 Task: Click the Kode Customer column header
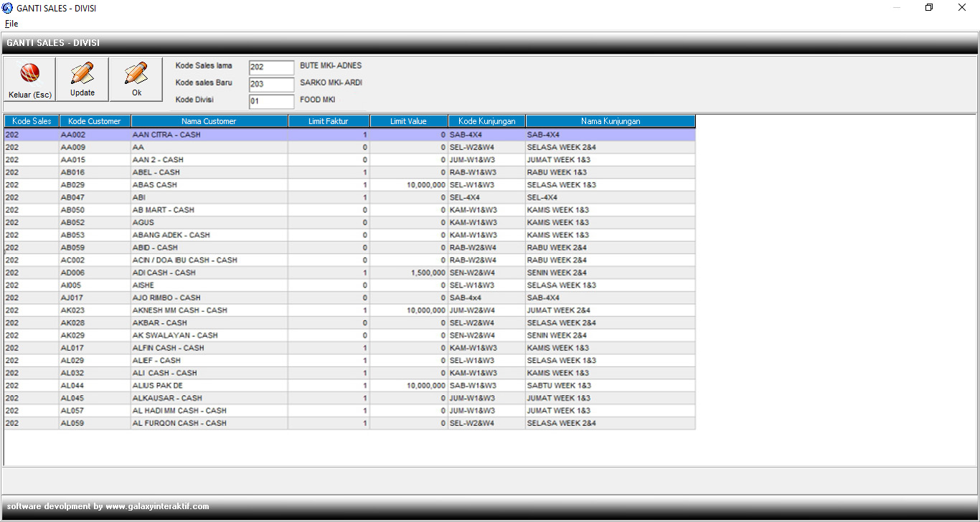[95, 121]
